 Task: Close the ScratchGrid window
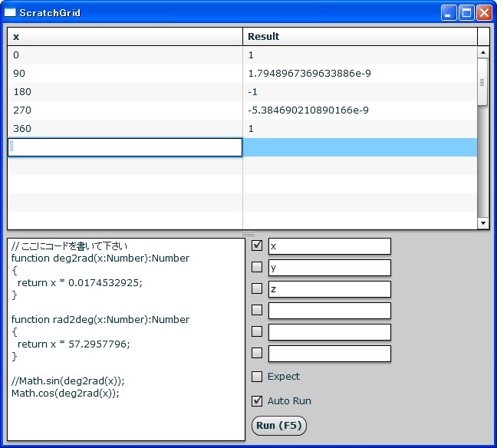484,13
